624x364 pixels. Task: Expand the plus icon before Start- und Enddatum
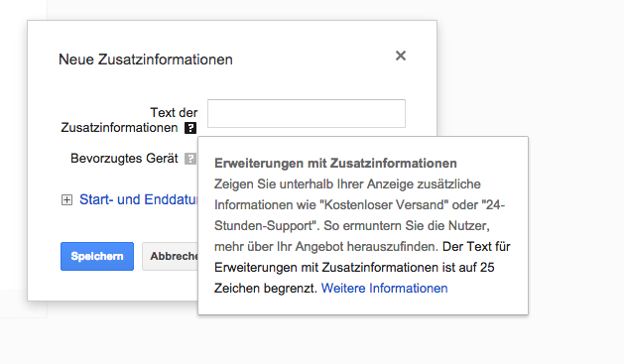(66, 199)
